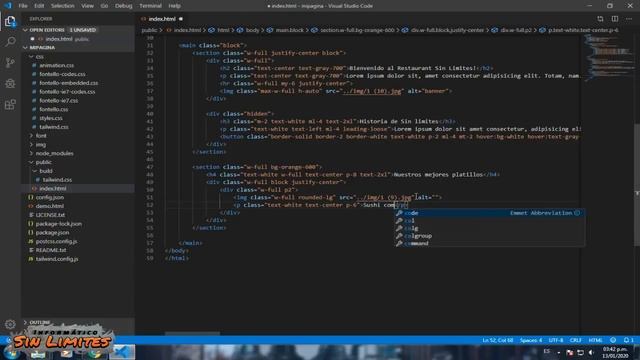The width and height of the screenshot is (640, 360).
Task: Open postcss.config.js file
Action: click(56, 241)
